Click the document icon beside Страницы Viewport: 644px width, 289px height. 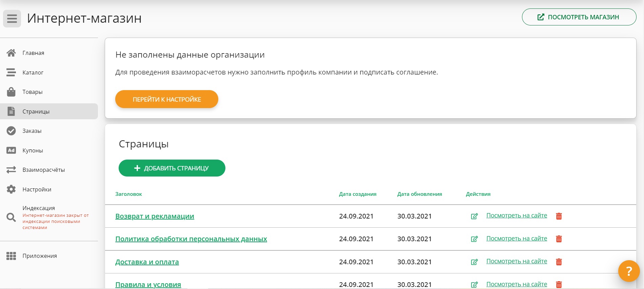[11, 111]
